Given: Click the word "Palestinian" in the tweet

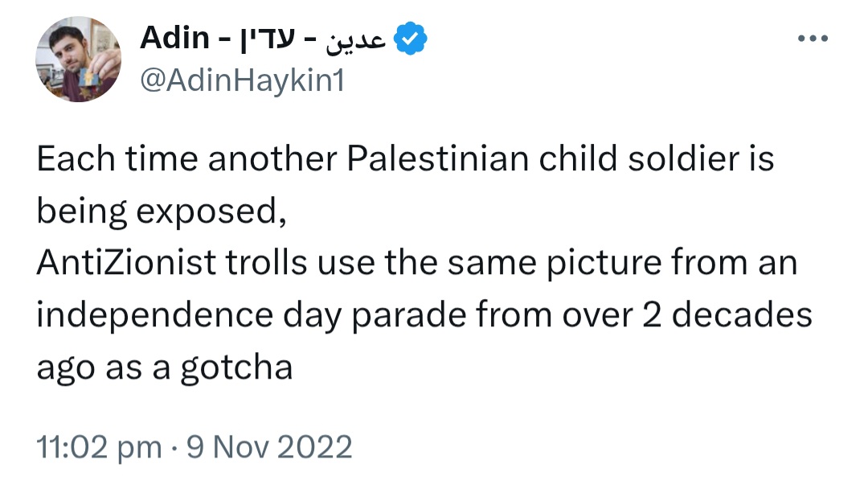Looking at the screenshot, I should pyautogui.click(x=438, y=158).
